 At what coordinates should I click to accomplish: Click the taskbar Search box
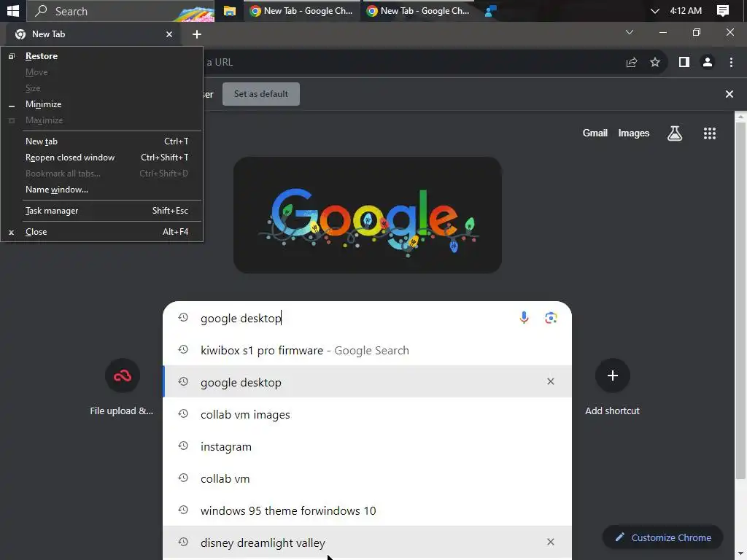[x=120, y=10]
